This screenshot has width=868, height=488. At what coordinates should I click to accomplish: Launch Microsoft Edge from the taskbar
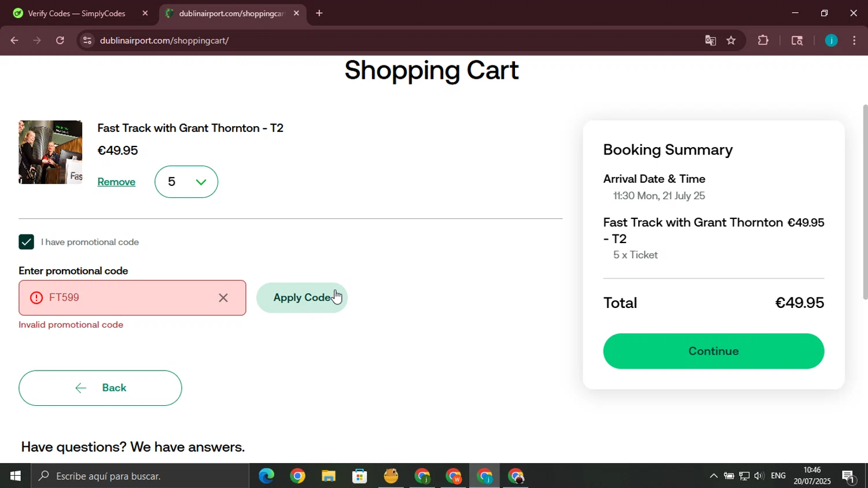pyautogui.click(x=266, y=476)
